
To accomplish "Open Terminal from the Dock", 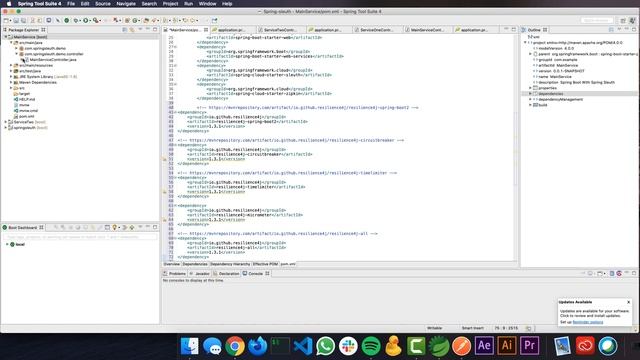I will (x=280, y=346).
